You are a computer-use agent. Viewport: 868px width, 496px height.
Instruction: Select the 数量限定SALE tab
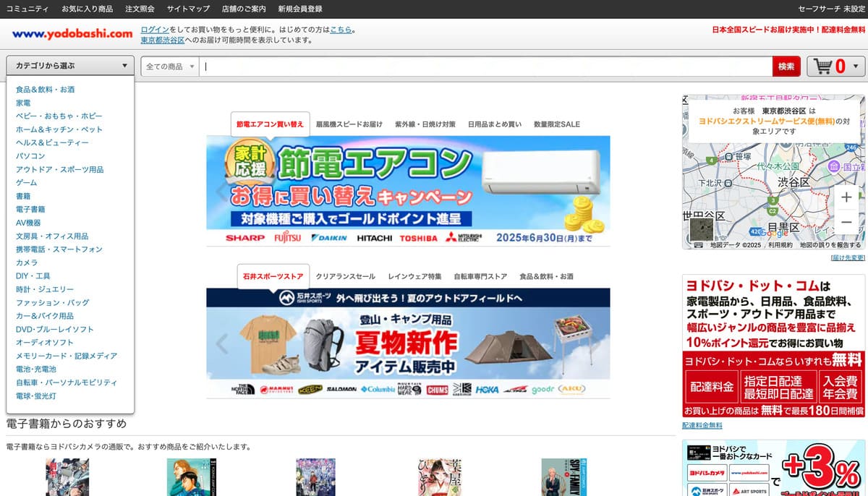pyautogui.click(x=557, y=124)
